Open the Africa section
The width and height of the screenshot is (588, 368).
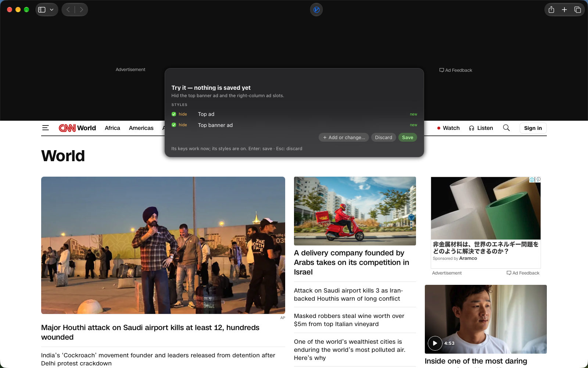[112, 128]
